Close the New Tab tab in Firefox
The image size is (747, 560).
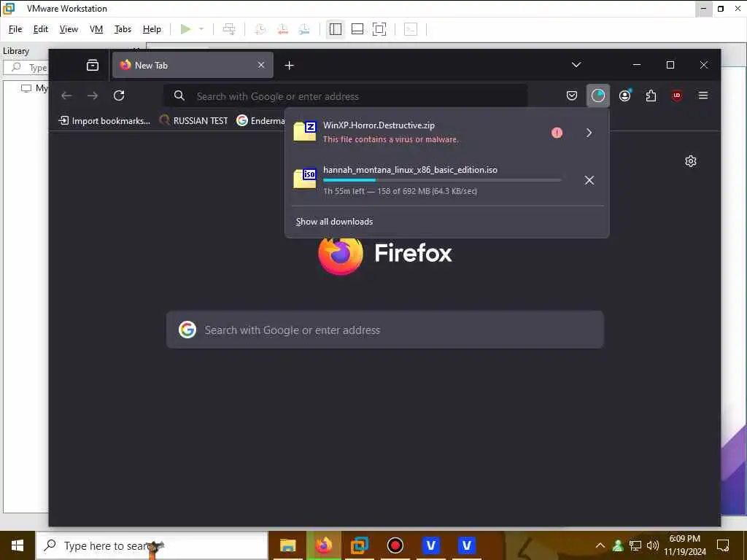pos(261,65)
